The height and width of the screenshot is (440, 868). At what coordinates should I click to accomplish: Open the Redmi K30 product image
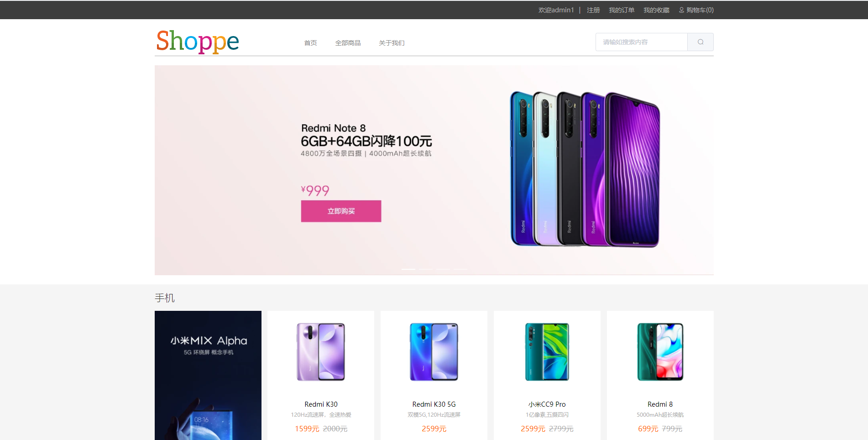coord(321,352)
